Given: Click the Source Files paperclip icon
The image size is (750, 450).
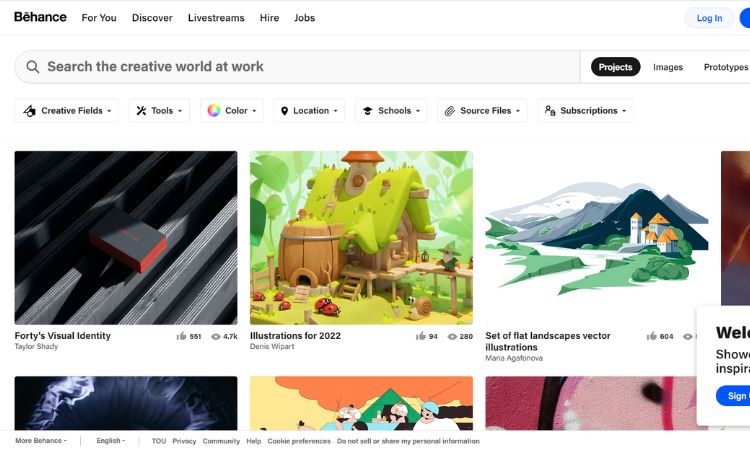Looking at the screenshot, I should pyautogui.click(x=450, y=111).
